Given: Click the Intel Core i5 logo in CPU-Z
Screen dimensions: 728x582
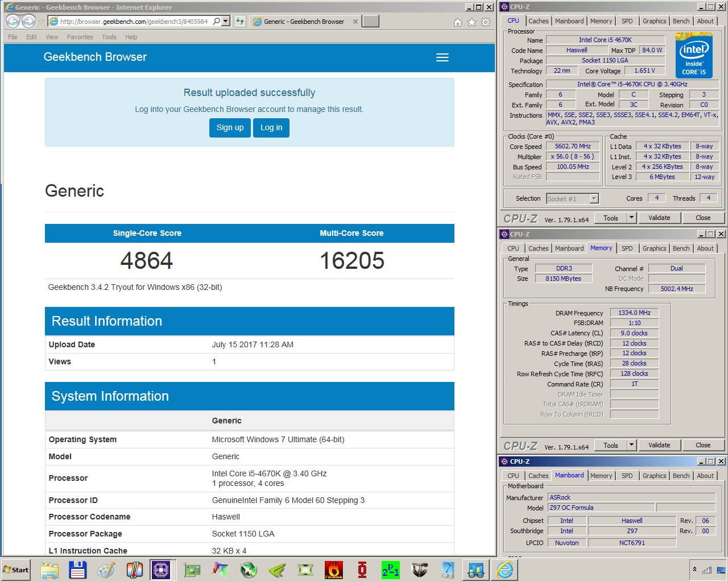Looking at the screenshot, I should [694, 55].
